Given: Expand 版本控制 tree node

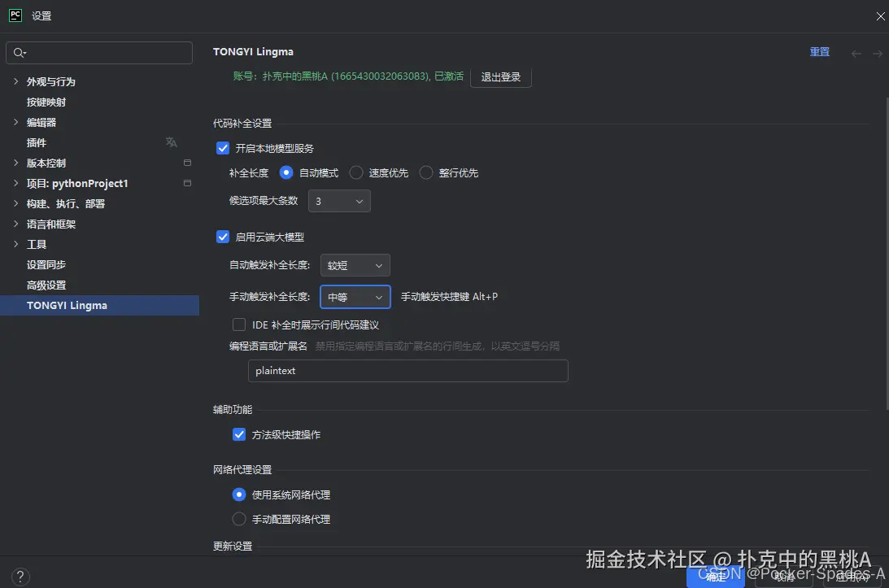Looking at the screenshot, I should 16,163.
